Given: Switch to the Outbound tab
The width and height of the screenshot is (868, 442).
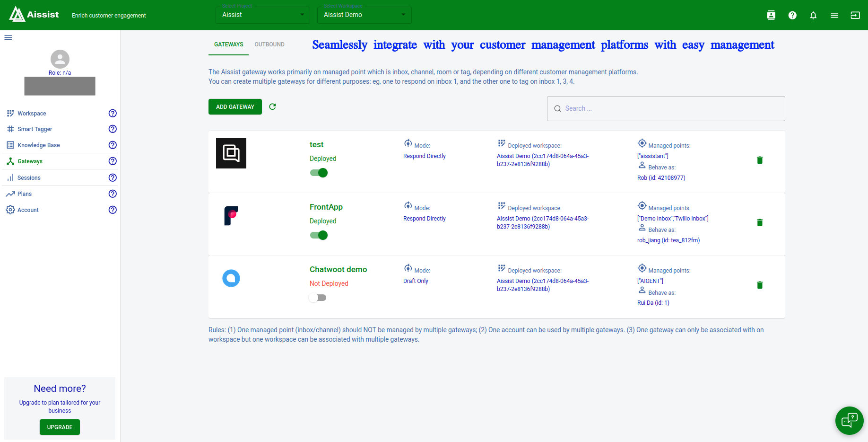Looking at the screenshot, I should click(269, 44).
